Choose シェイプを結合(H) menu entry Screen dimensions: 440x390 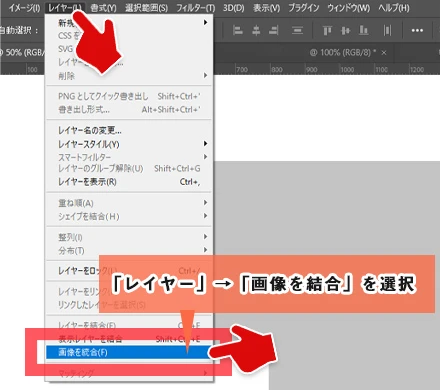click(129, 216)
